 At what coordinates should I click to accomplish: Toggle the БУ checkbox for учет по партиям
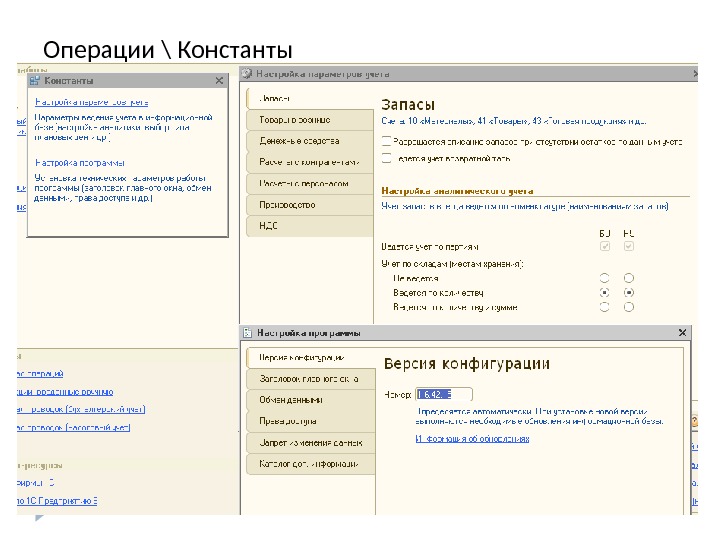[605, 247]
